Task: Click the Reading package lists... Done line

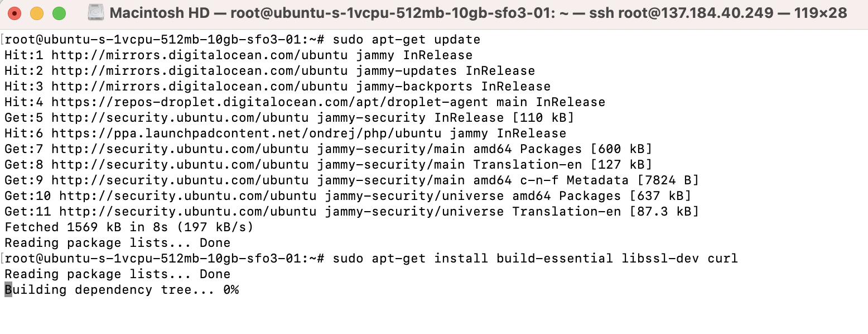Action: (116, 242)
